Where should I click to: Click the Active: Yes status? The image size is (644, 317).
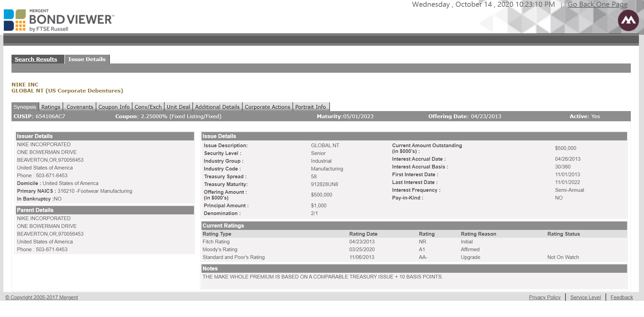[585, 116]
